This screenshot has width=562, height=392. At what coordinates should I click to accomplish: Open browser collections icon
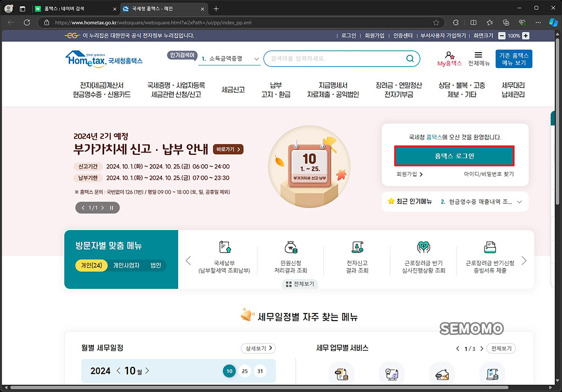coord(505,23)
